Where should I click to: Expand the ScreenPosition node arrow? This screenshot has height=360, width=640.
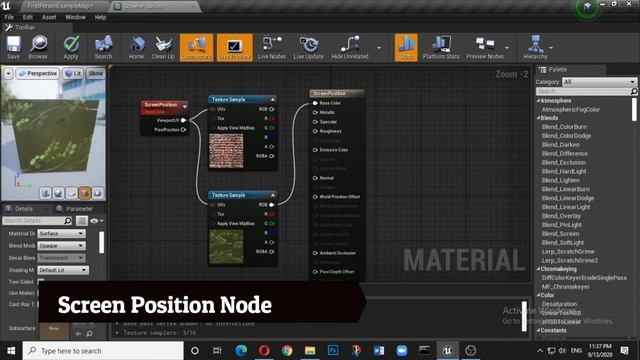tap(185, 107)
